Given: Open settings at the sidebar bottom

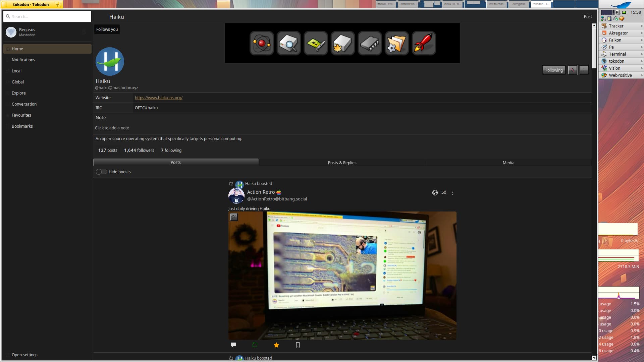Looking at the screenshot, I should coord(47,355).
